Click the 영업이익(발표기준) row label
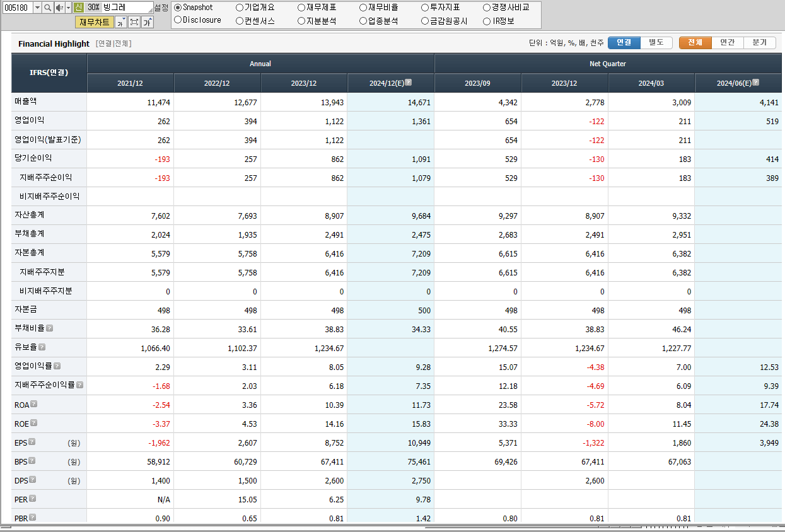 (x=48, y=139)
